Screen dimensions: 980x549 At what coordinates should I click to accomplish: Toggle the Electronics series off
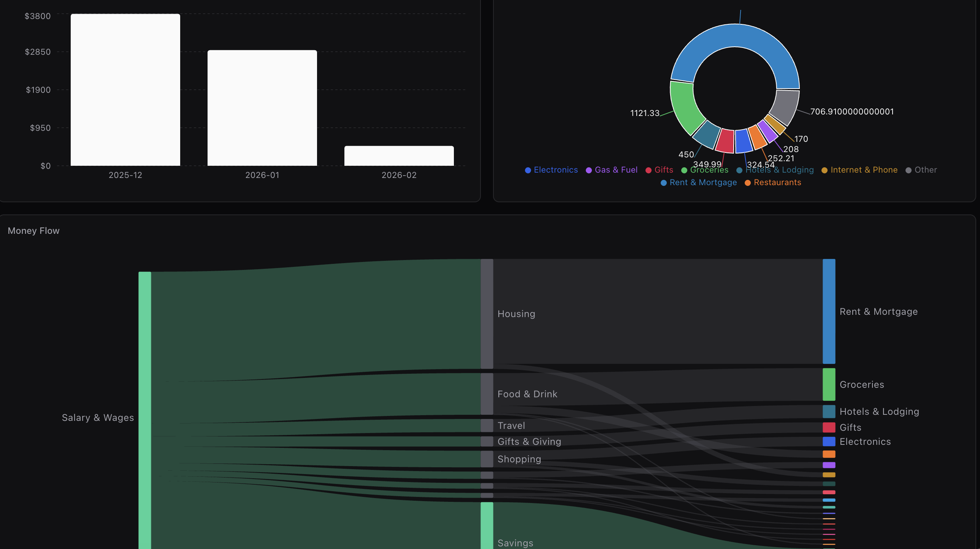[555, 170]
